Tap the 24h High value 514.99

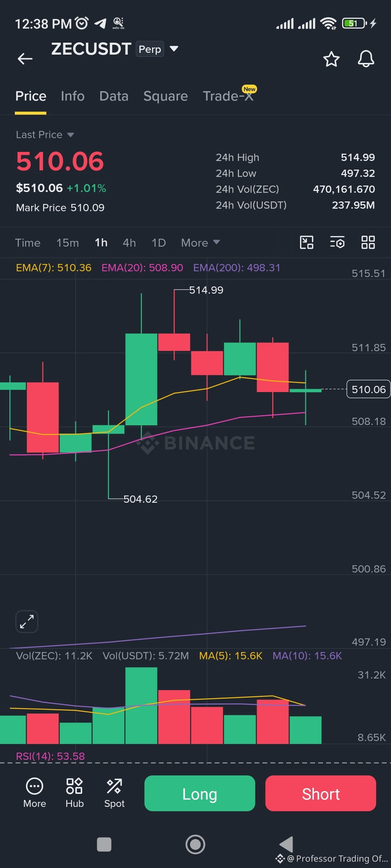coord(358,157)
